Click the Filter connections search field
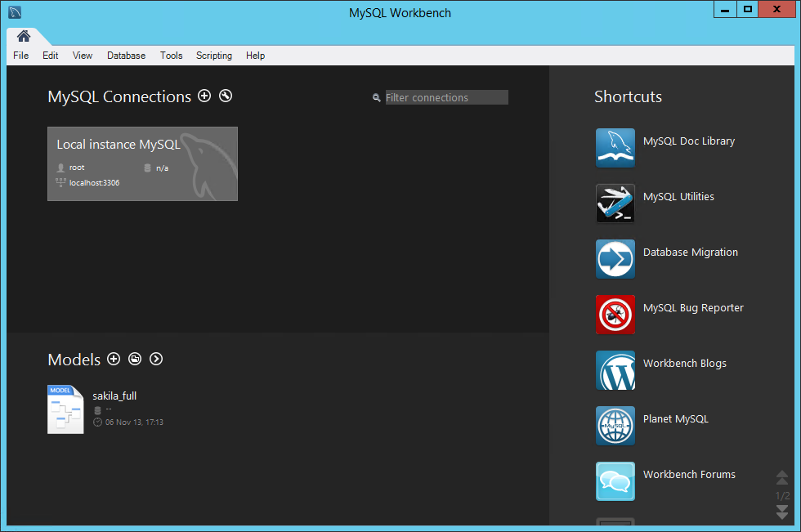The height and width of the screenshot is (532, 801). [x=446, y=97]
